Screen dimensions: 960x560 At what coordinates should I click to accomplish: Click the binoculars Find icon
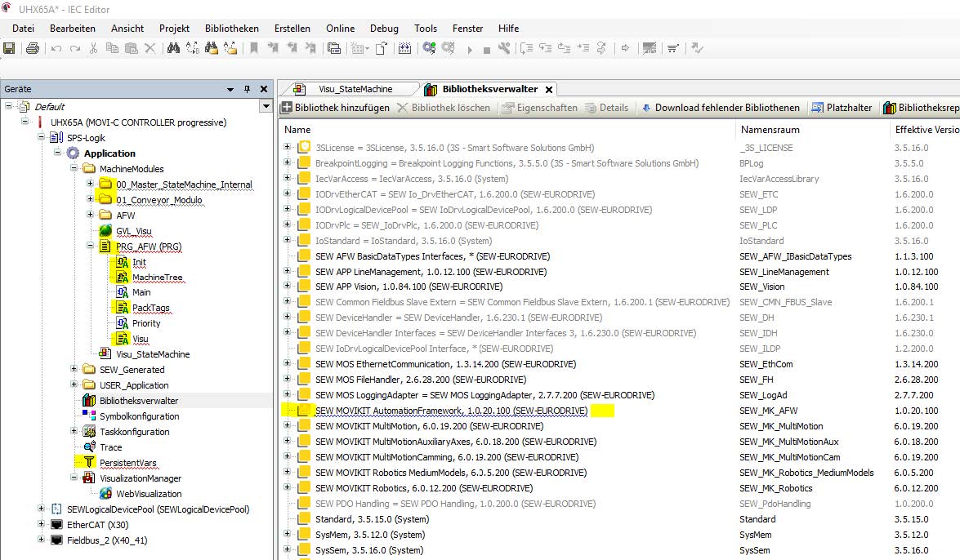coord(173,48)
